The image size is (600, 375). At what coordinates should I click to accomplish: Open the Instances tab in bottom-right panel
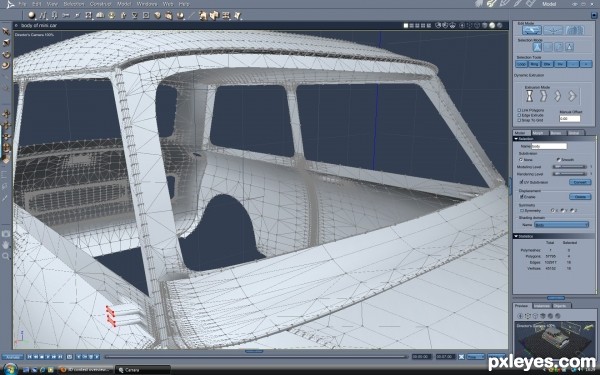[541, 306]
